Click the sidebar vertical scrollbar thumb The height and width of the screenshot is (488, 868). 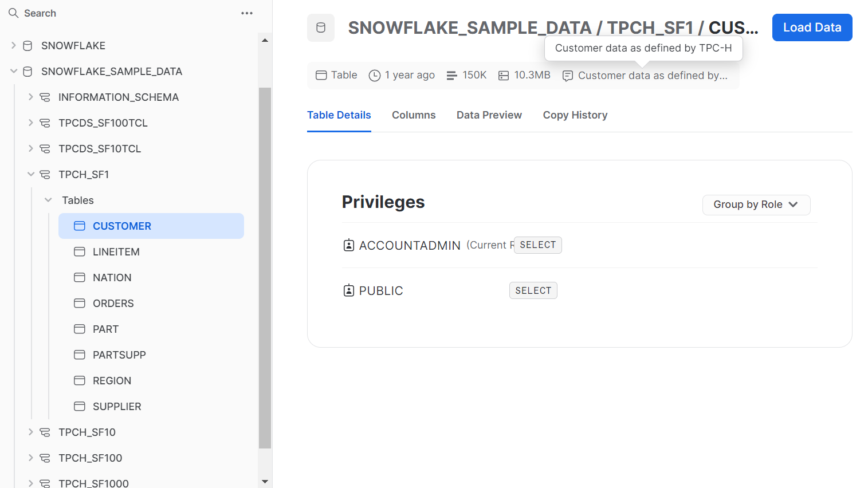tap(265, 267)
